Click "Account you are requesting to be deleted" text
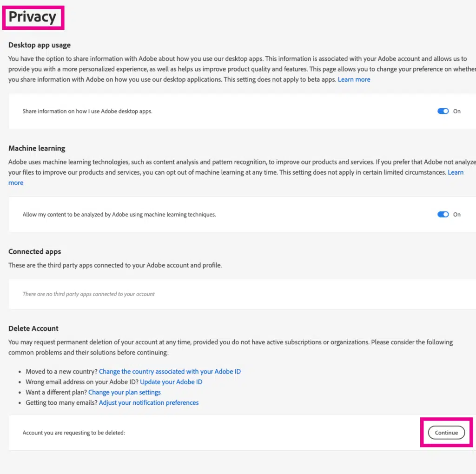The width and height of the screenshot is (476, 474). (x=74, y=433)
